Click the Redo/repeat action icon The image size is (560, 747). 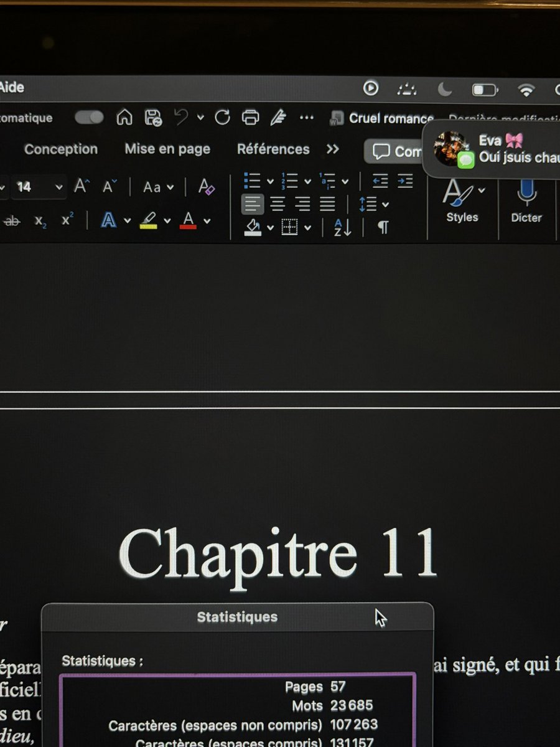[x=222, y=117]
